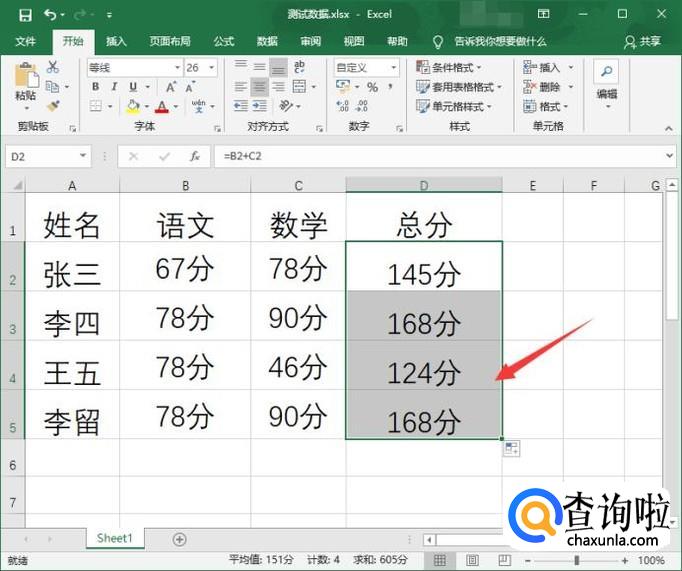Adjust the zoom slider handle
The height and width of the screenshot is (571, 682).
tap(577, 561)
